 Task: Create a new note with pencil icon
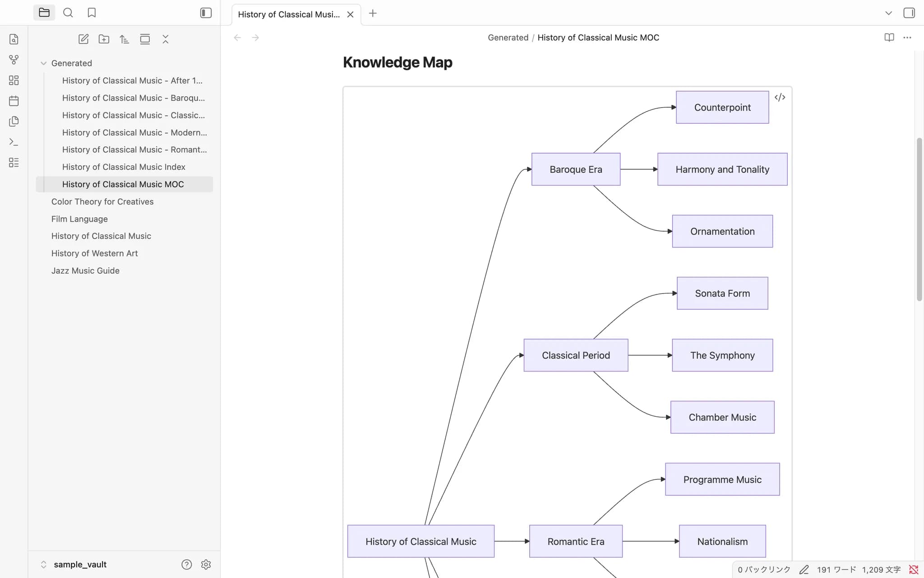point(83,39)
